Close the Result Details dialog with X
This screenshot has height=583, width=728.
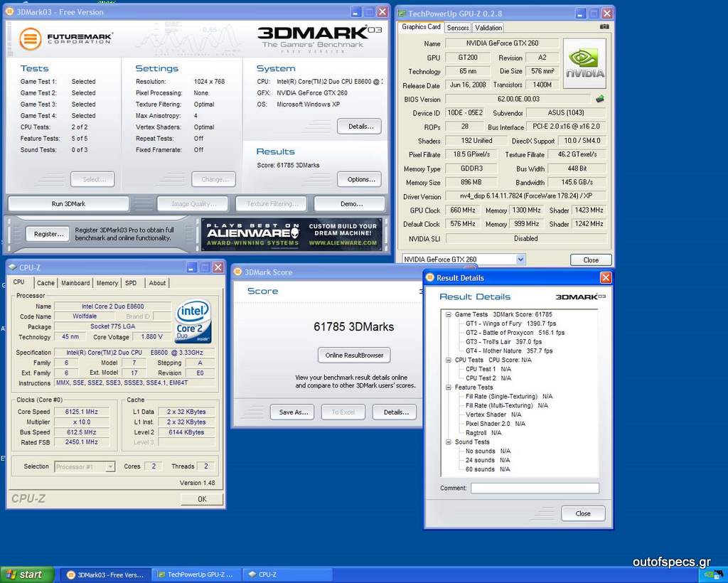(606, 277)
